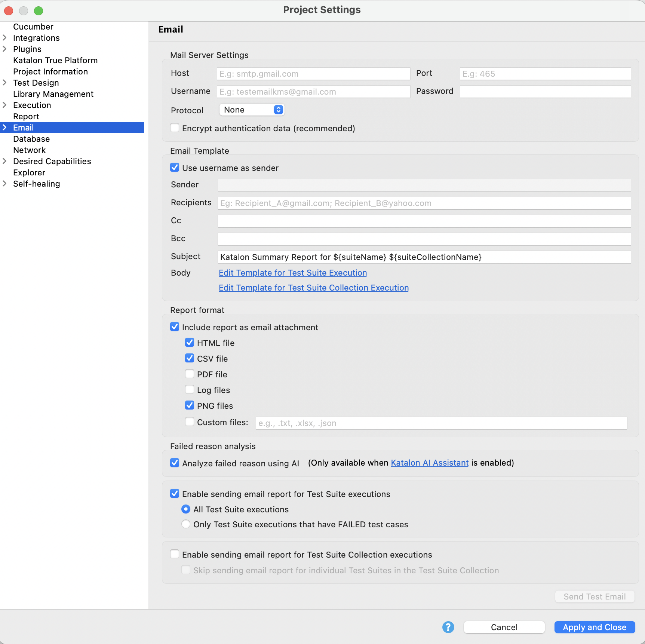645x644 pixels.
Task: Open Edit Template for Test Suite Collection Execution
Action: (x=314, y=288)
